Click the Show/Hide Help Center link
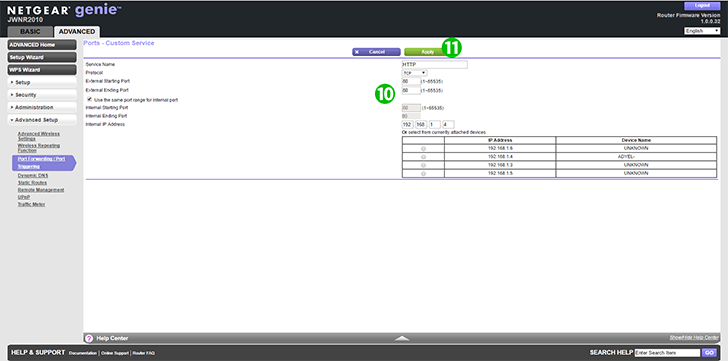Screen dimensions: 728x361 click(694, 337)
